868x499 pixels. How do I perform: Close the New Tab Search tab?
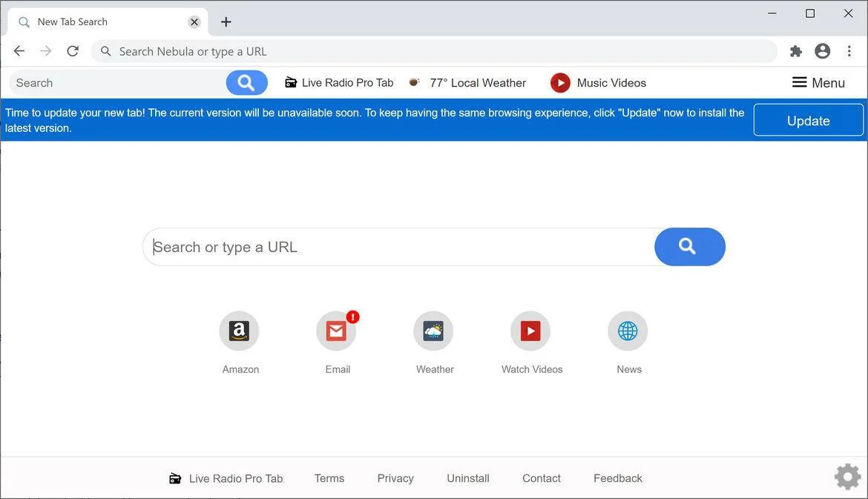point(194,22)
